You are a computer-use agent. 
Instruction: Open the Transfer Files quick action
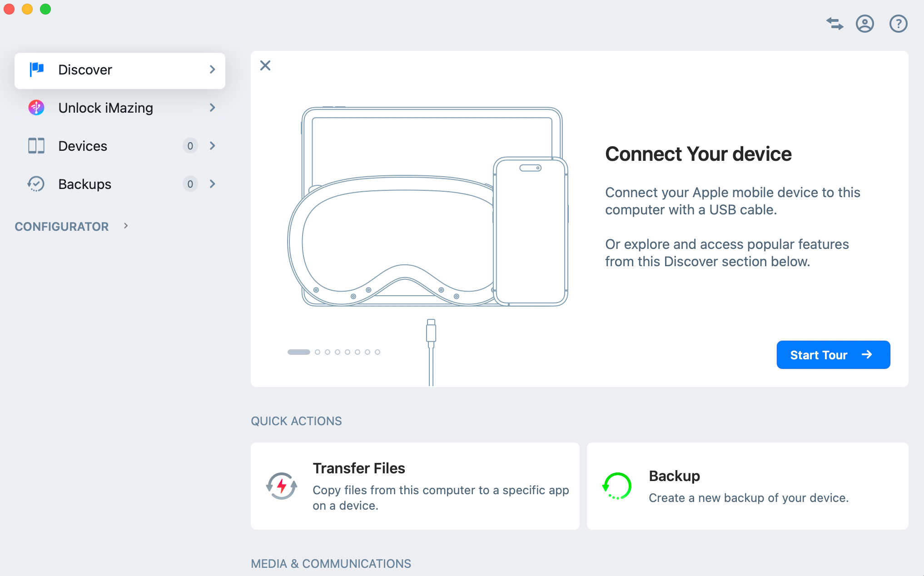click(x=415, y=486)
